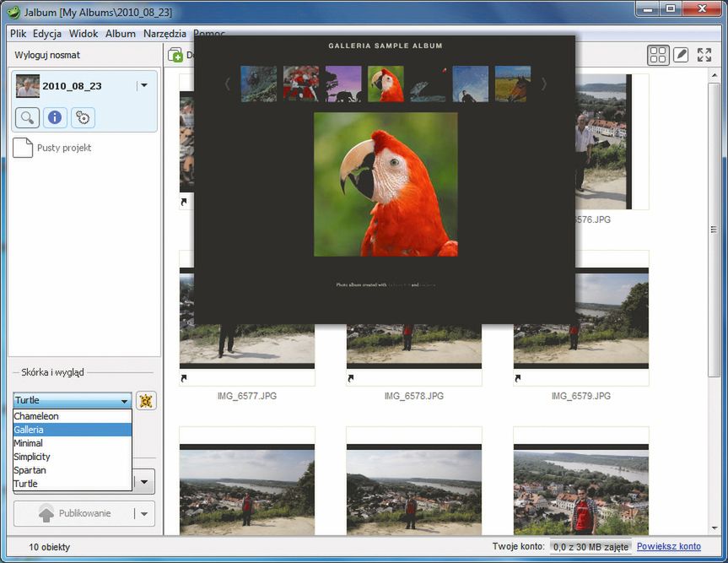Open album settings gear icon
This screenshot has height=563, width=728.
84,117
